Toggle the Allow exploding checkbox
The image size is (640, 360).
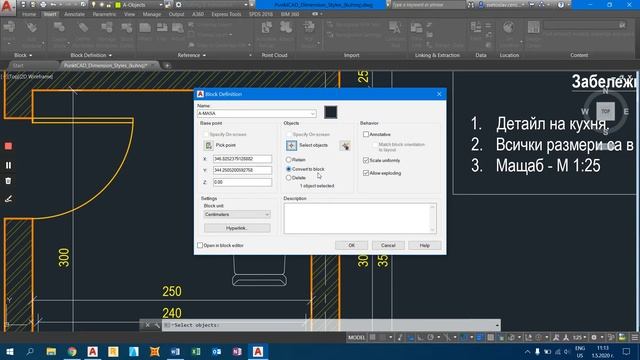click(x=366, y=173)
